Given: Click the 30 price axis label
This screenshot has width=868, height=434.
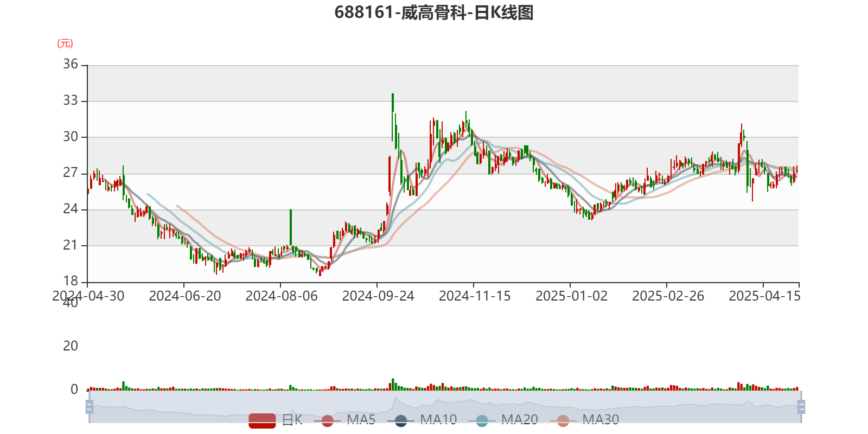Looking at the screenshot, I should [71, 137].
